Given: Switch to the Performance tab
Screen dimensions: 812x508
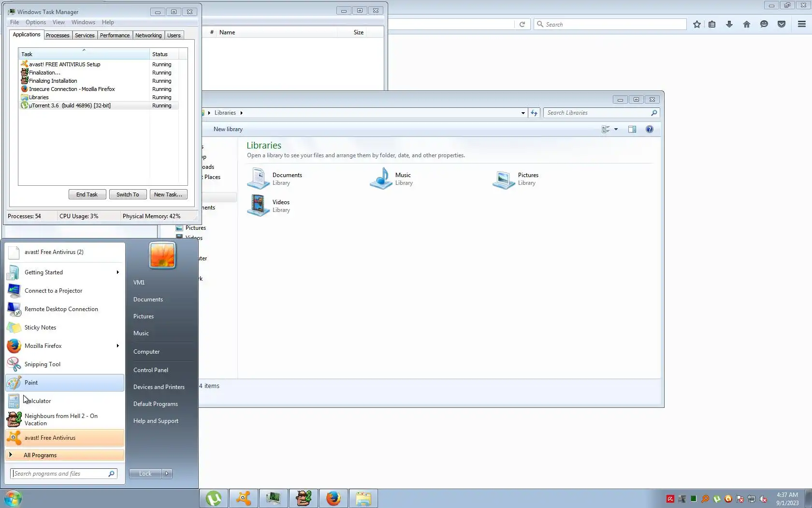Looking at the screenshot, I should [115, 35].
